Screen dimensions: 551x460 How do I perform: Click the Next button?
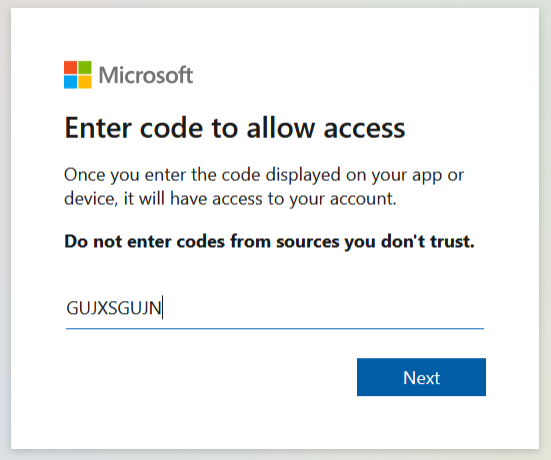pyautogui.click(x=421, y=377)
